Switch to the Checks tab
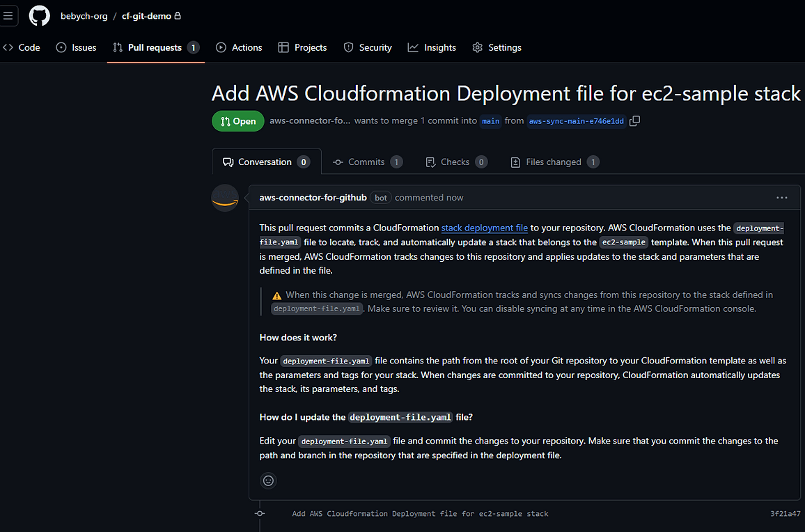This screenshot has height=532, width=805. 456,162
